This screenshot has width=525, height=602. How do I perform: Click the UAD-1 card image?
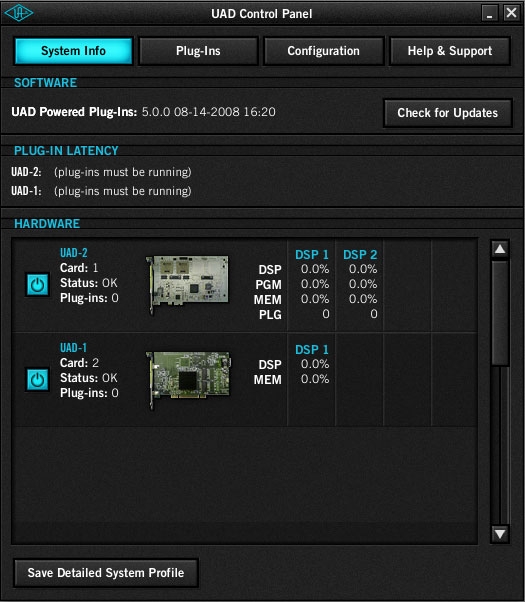click(x=188, y=380)
